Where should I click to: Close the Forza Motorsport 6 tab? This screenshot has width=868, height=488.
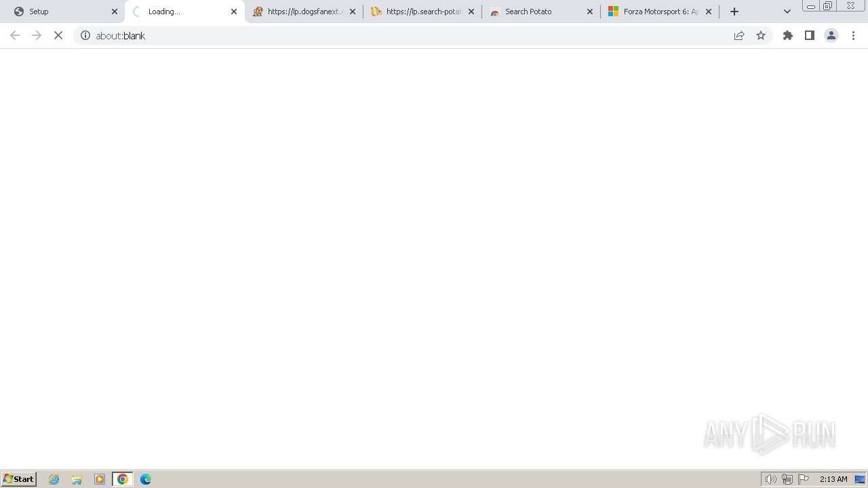pos(709,12)
